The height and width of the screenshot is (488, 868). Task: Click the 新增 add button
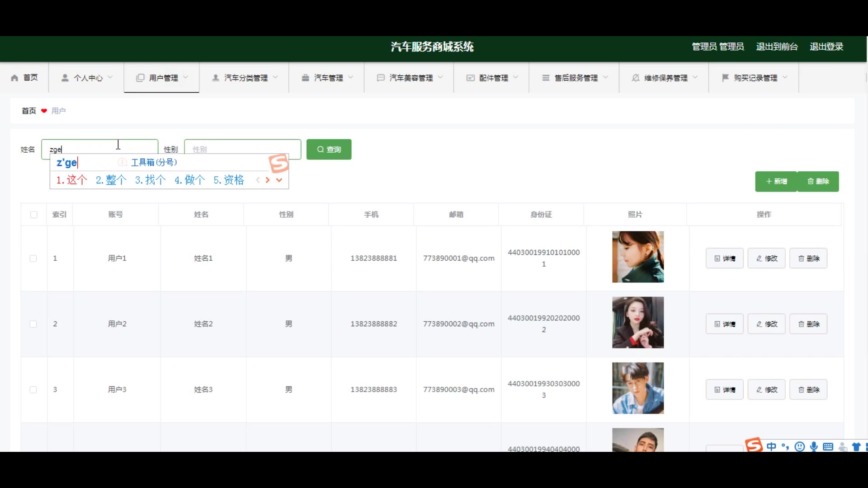(776, 181)
